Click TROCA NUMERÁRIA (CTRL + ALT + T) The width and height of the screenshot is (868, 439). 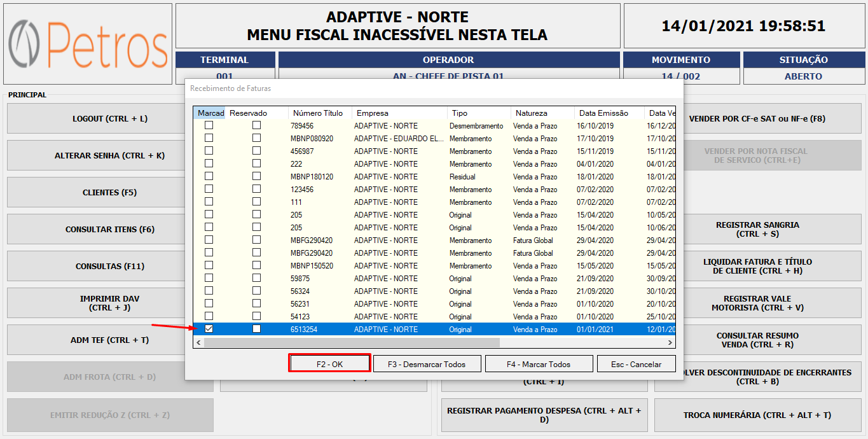[x=757, y=415]
